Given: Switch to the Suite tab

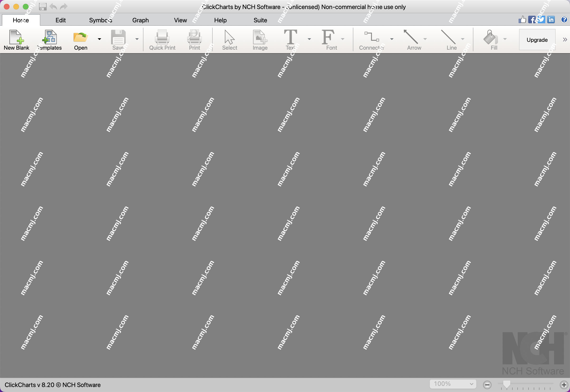Looking at the screenshot, I should pos(261,20).
